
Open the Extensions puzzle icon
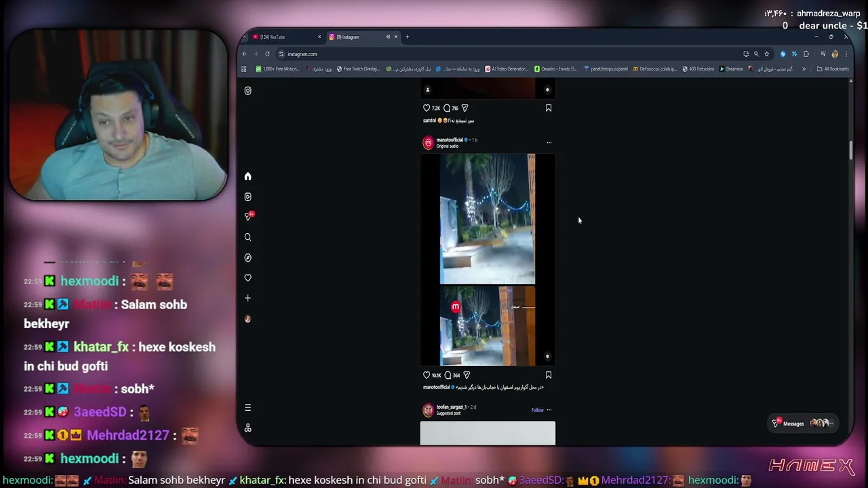click(x=806, y=54)
